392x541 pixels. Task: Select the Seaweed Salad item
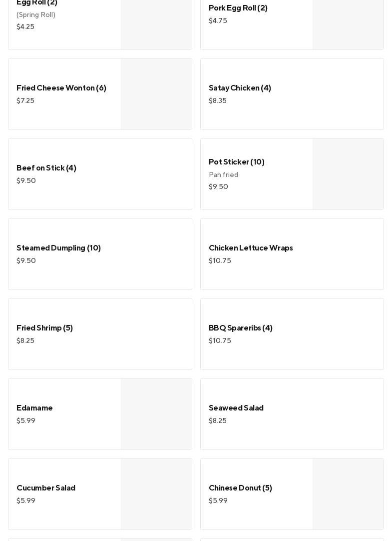tap(236, 408)
